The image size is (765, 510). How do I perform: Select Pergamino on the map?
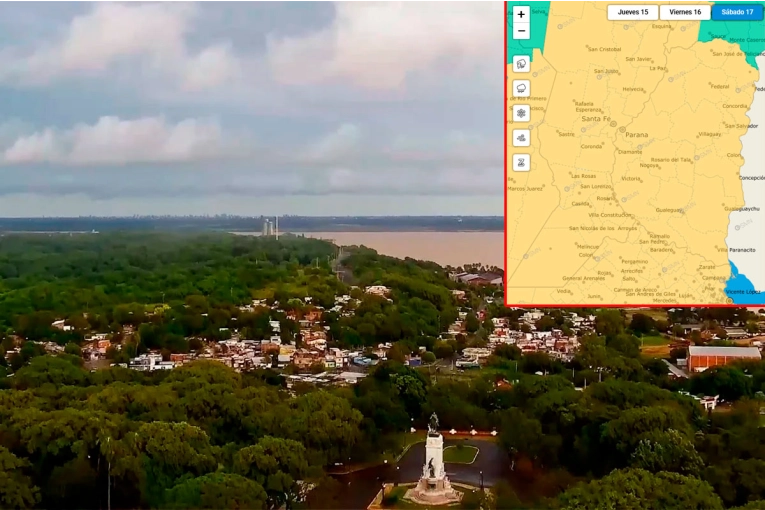pos(634,262)
